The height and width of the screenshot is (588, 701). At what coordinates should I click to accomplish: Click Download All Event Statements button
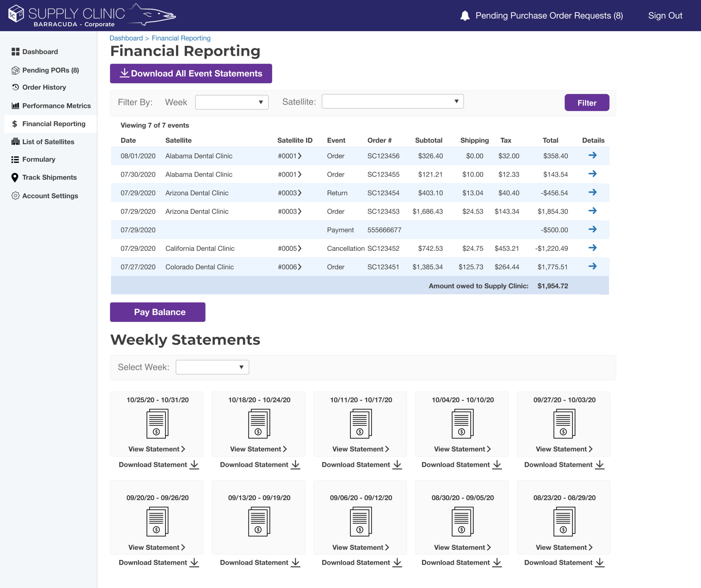click(x=191, y=73)
